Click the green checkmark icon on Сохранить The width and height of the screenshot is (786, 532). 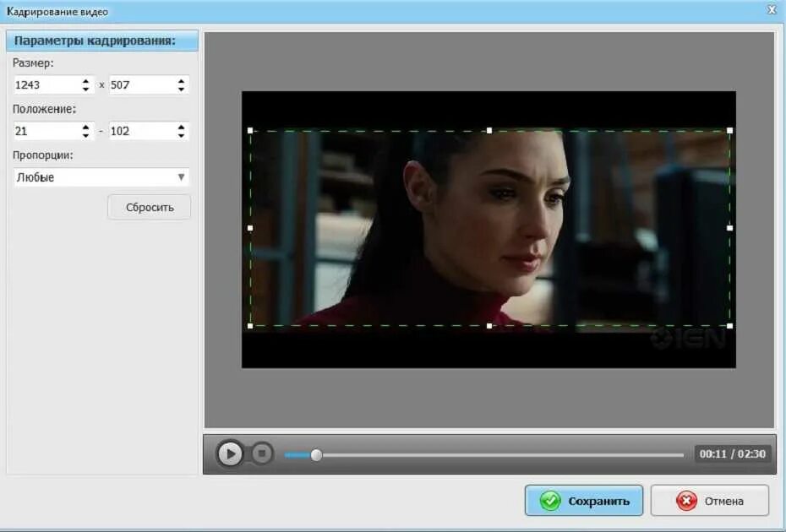pyautogui.click(x=550, y=501)
